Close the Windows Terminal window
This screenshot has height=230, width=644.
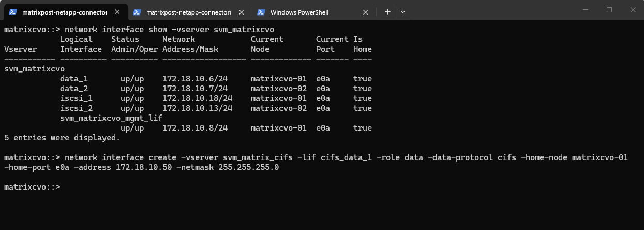tap(632, 10)
